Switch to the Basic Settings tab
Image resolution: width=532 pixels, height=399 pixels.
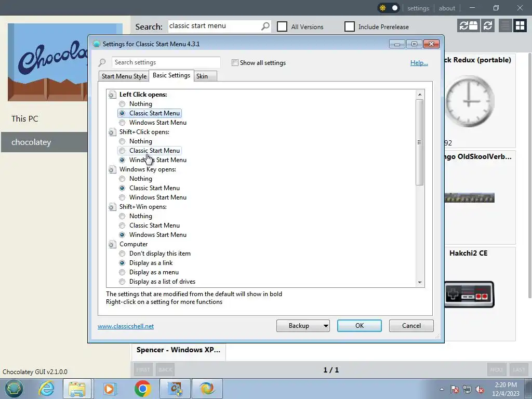coord(171,75)
